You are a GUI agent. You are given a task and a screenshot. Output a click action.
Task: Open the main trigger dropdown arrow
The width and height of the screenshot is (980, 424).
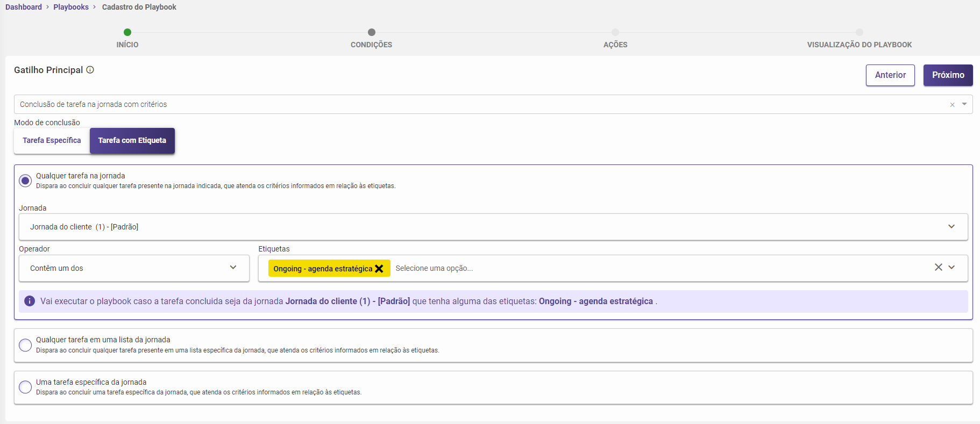pos(964,104)
